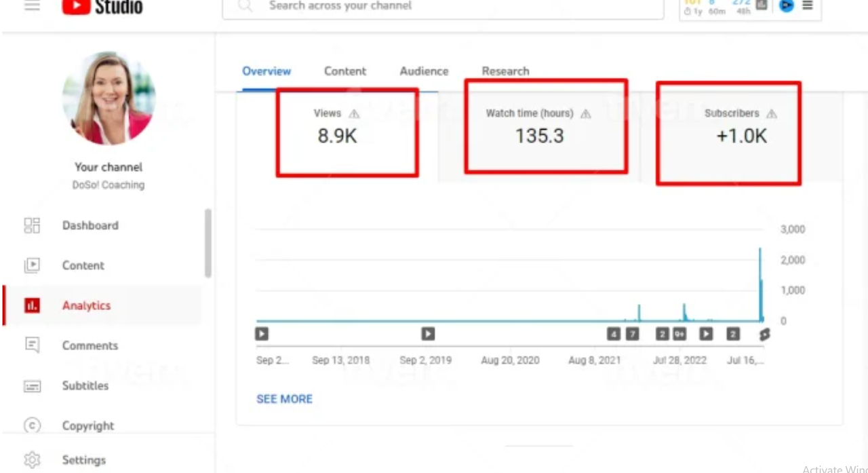Select the Analytics sidebar item
Viewport: 868px width, 473px height.
(86, 305)
